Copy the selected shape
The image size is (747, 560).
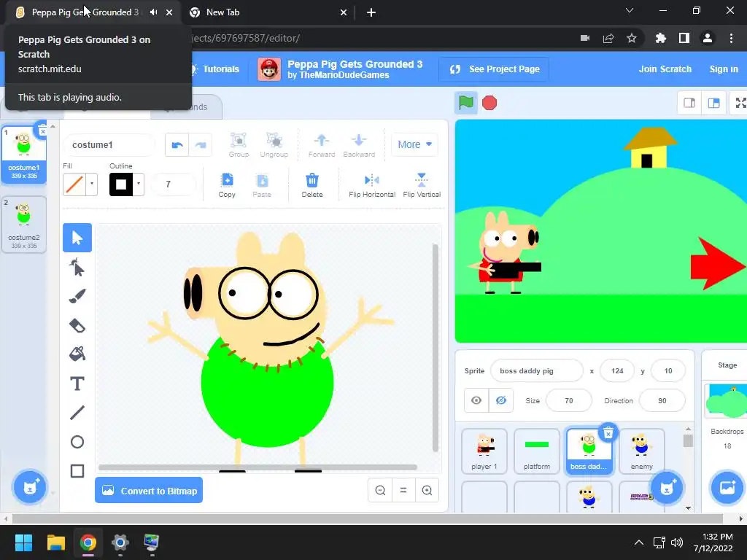point(227,185)
